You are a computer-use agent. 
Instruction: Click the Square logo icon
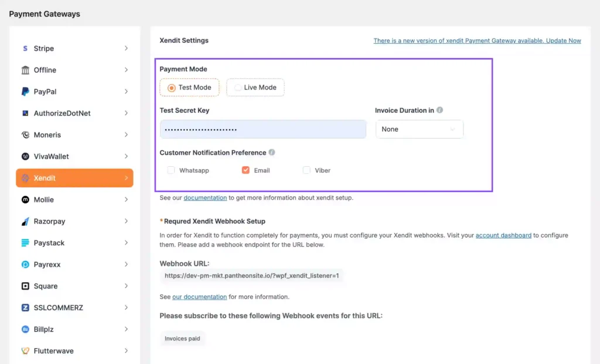[25, 286]
